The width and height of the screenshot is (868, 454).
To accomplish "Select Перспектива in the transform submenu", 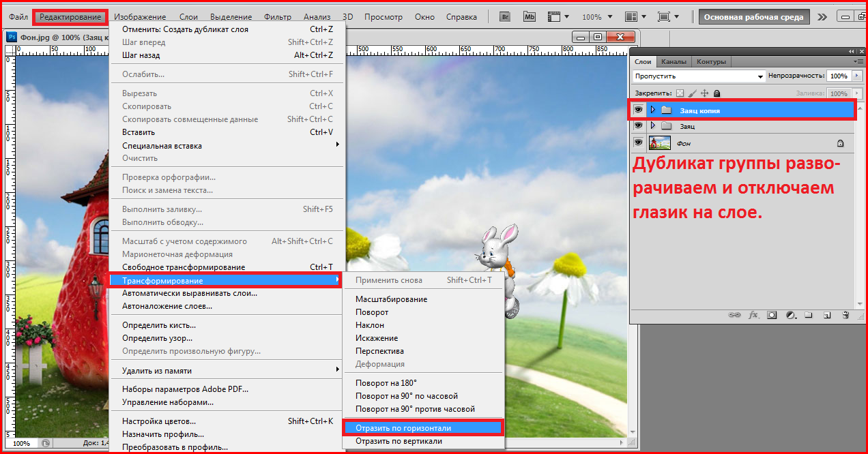I will (423, 351).
